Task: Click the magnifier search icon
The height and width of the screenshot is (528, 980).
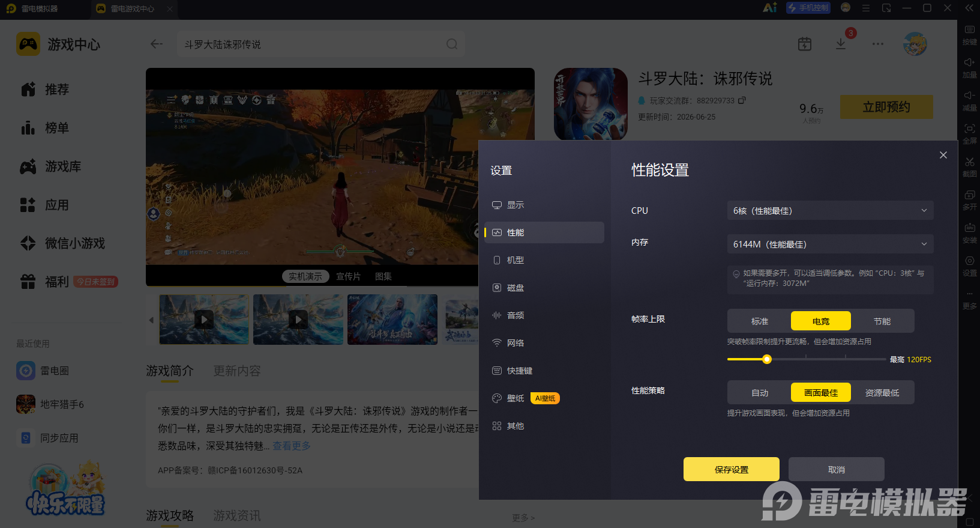Action: click(452, 44)
